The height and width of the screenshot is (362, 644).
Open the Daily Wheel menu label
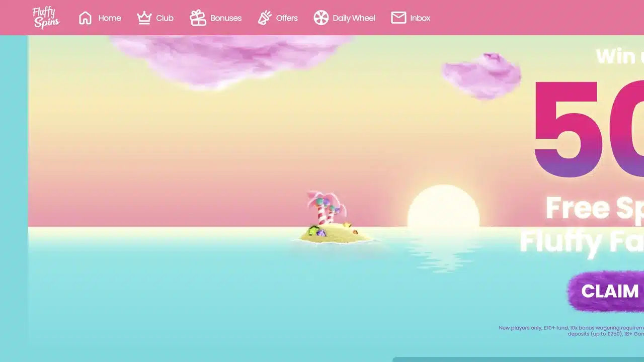point(354,18)
